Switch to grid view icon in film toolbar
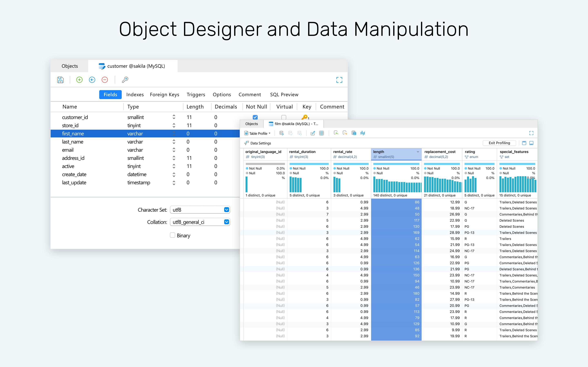 pyautogui.click(x=321, y=133)
